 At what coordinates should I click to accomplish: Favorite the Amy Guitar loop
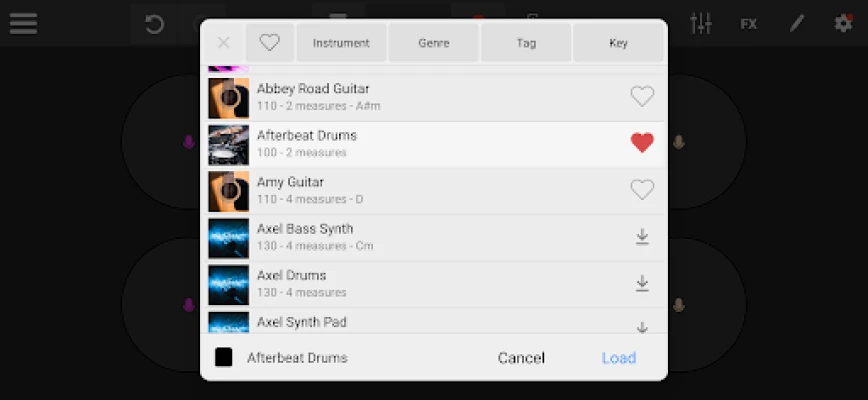[x=642, y=189]
